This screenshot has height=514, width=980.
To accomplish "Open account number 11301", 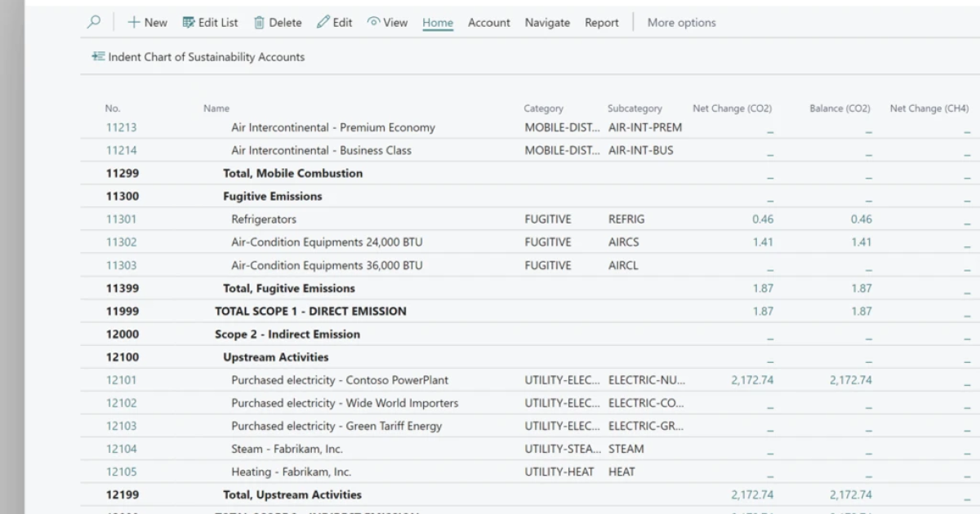I will pos(122,219).
